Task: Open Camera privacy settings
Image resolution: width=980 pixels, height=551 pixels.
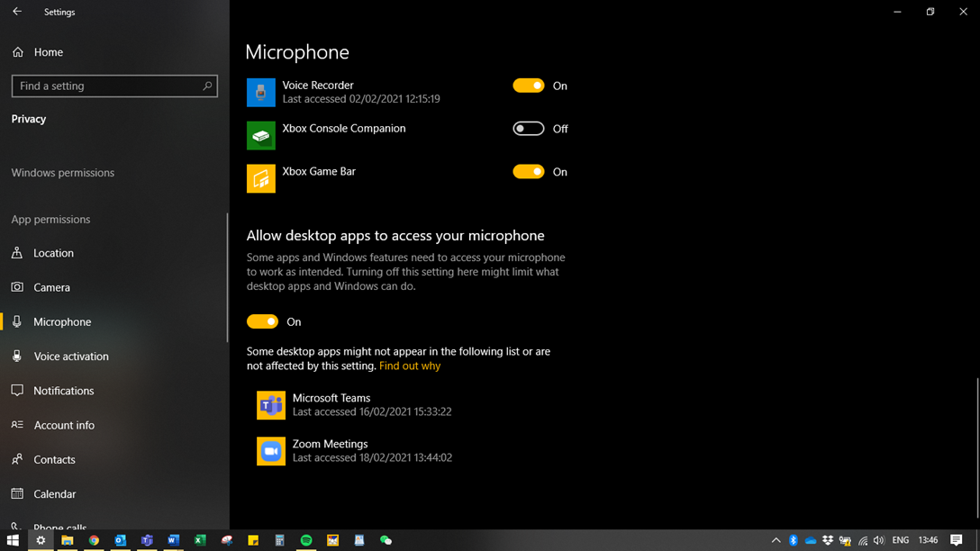Action: point(51,287)
